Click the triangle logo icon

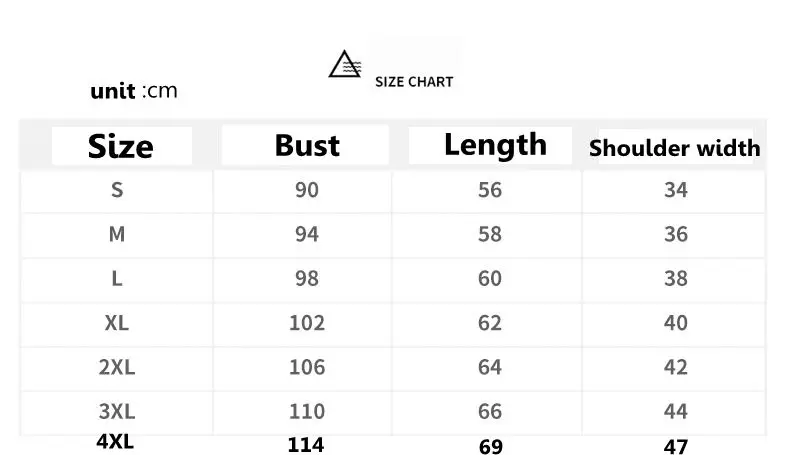(x=343, y=65)
